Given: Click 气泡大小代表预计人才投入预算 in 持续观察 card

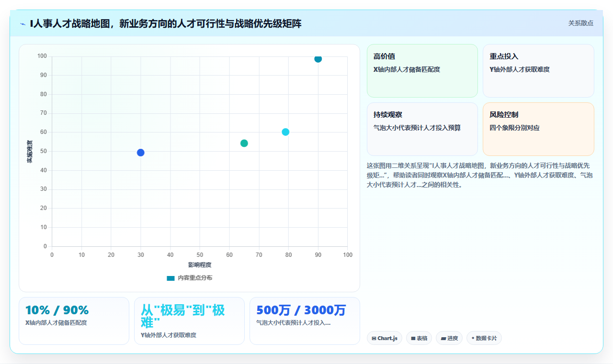Looking at the screenshot, I should 417,128.
